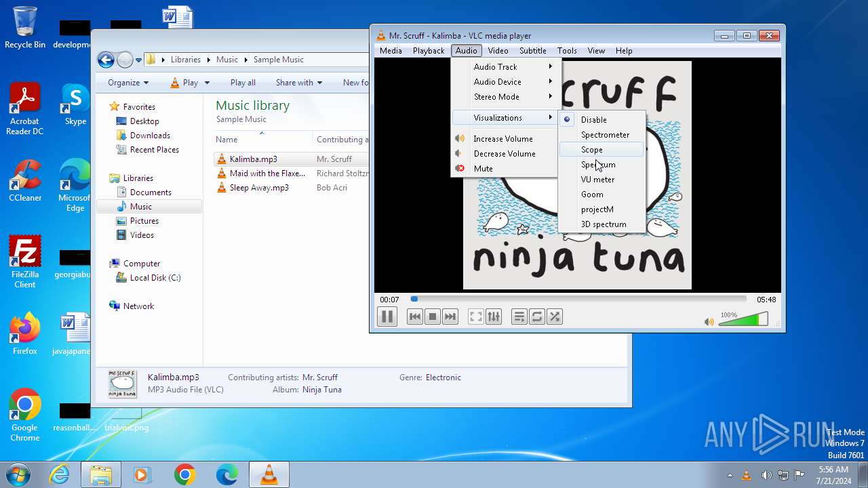
Task: Select the Disable visualization option
Action: 602,120
